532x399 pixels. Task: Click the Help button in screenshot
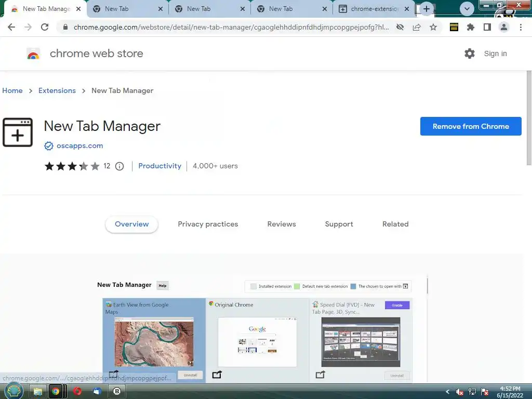(163, 286)
